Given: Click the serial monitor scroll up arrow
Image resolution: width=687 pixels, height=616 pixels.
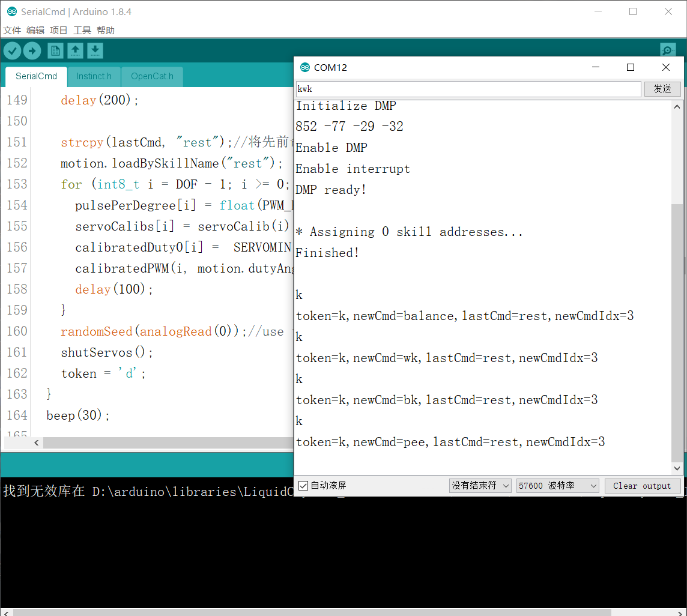Looking at the screenshot, I should (x=677, y=106).
